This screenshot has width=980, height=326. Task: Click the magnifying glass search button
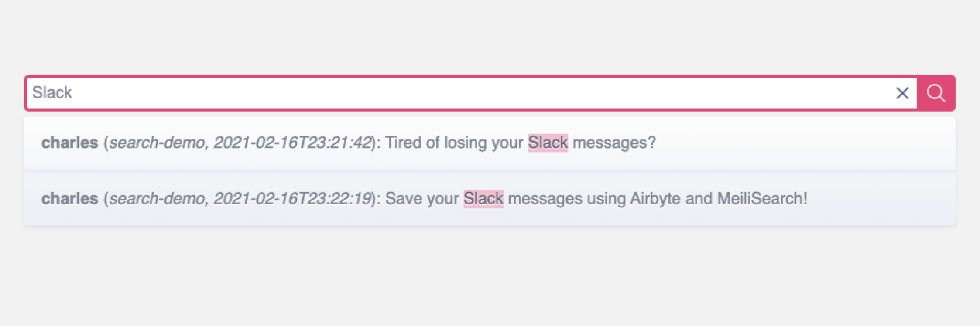(x=936, y=93)
